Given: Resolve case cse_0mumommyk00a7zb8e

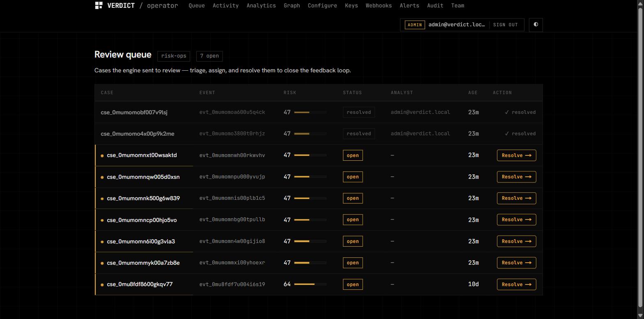Looking at the screenshot, I should click(516, 263).
